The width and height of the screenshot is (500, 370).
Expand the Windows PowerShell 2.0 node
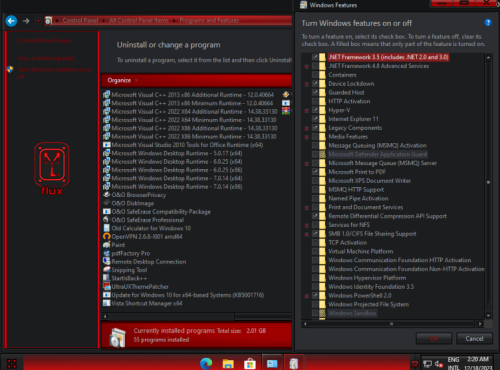307,296
